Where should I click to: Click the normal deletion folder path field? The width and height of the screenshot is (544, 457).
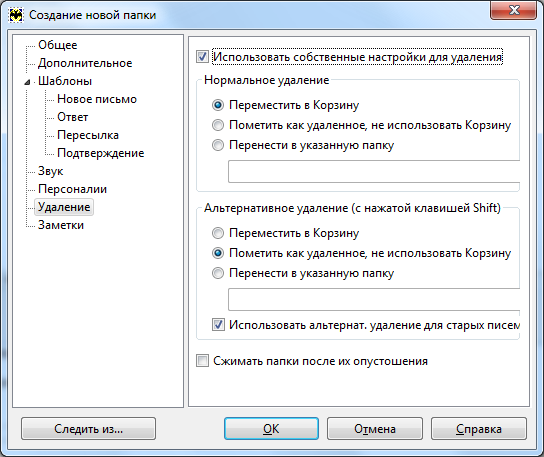[x=374, y=171]
